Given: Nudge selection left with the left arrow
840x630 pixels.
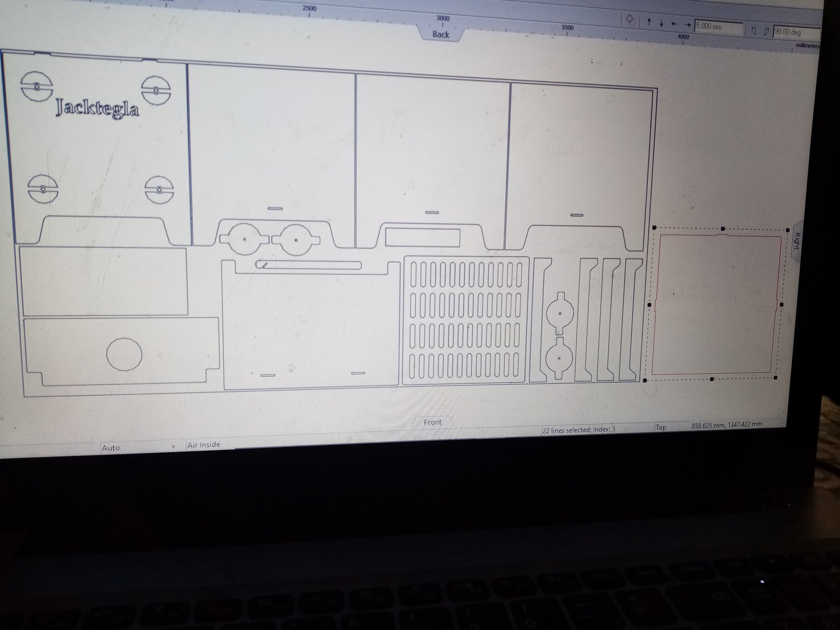Looking at the screenshot, I should [x=675, y=24].
